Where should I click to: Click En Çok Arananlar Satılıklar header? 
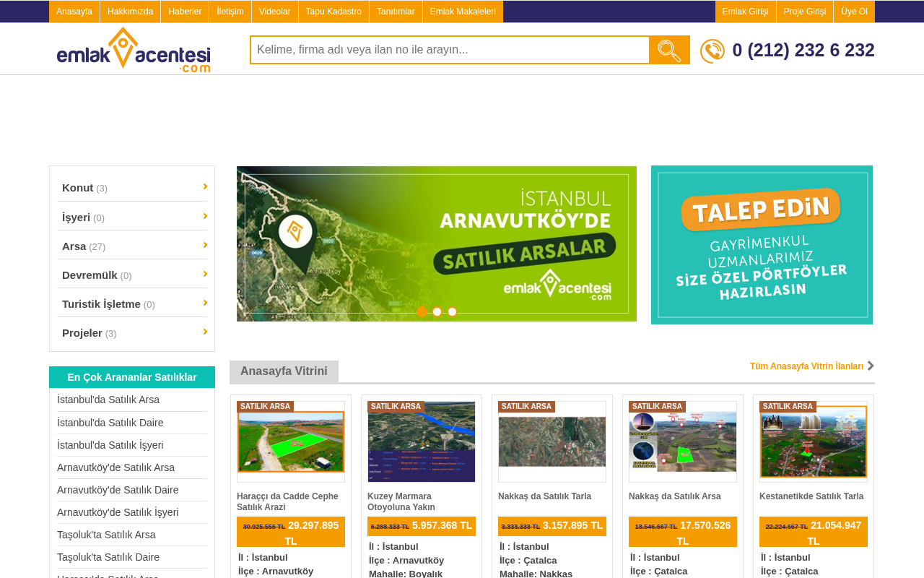click(132, 377)
